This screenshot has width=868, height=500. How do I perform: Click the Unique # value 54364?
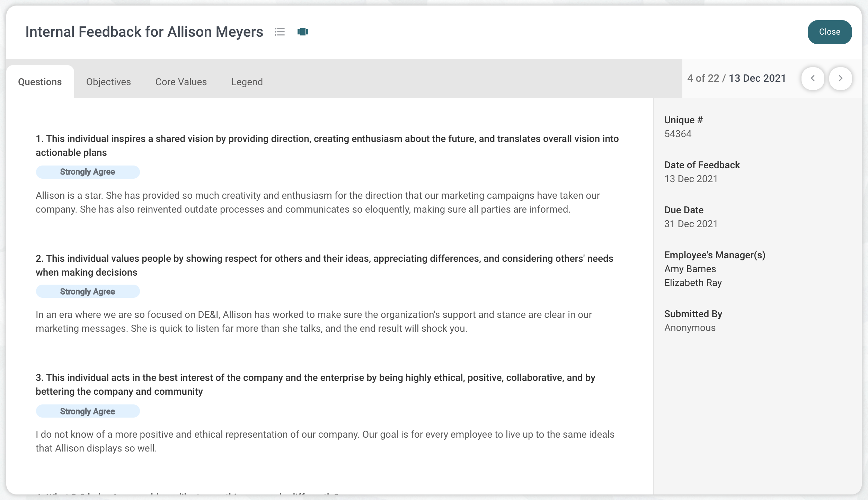click(677, 134)
